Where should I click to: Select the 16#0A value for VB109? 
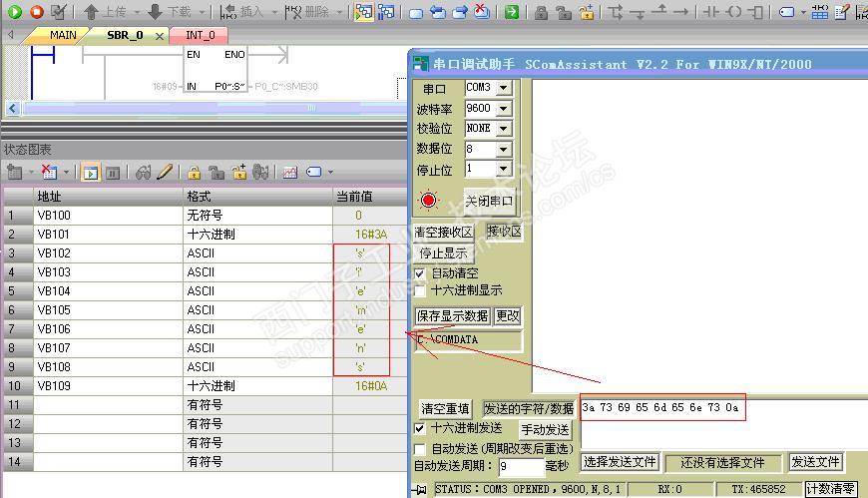pos(371,385)
